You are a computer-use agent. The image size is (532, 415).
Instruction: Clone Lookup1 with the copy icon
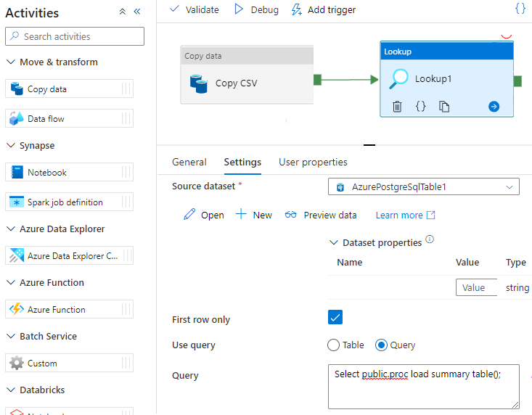444,107
